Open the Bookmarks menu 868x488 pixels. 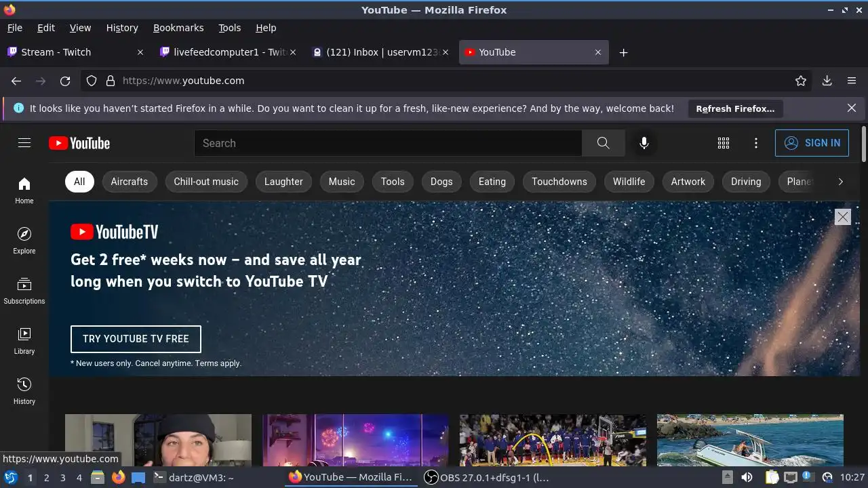pyautogui.click(x=178, y=28)
